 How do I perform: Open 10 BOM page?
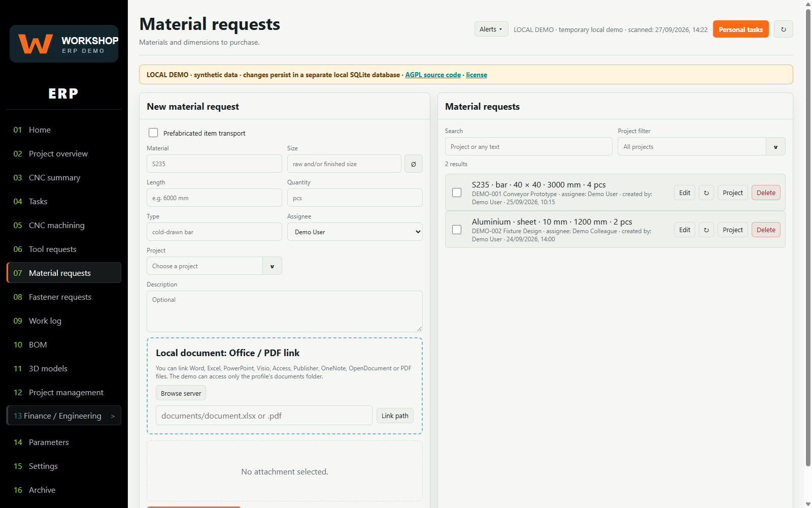[64, 344]
